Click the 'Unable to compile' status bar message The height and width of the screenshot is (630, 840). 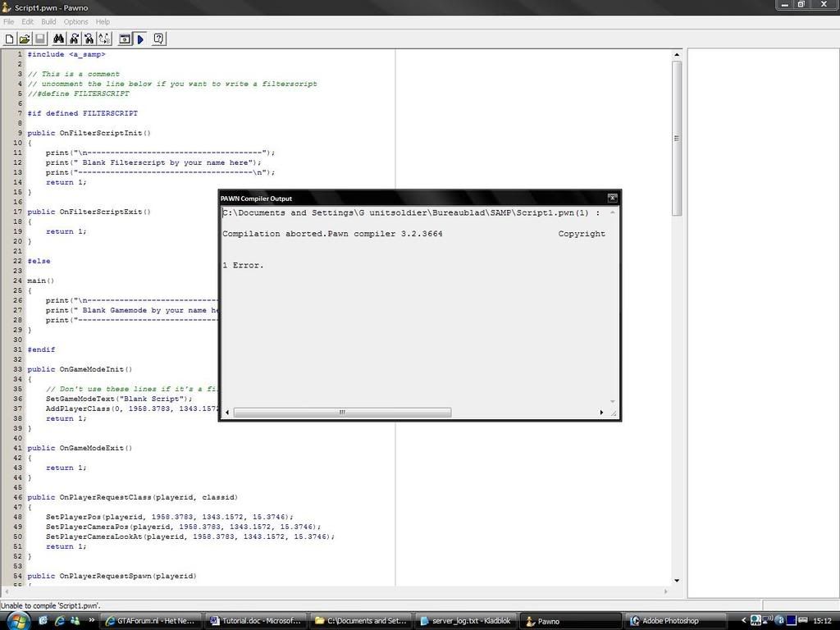point(51,606)
